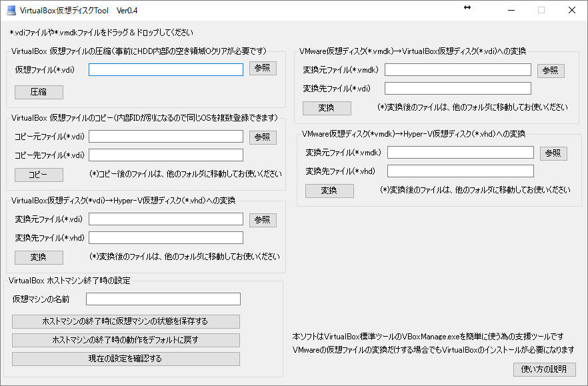Click 変換 button in vmdk→vdi conversion group
The width and height of the screenshot is (588, 386).
click(x=327, y=108)
